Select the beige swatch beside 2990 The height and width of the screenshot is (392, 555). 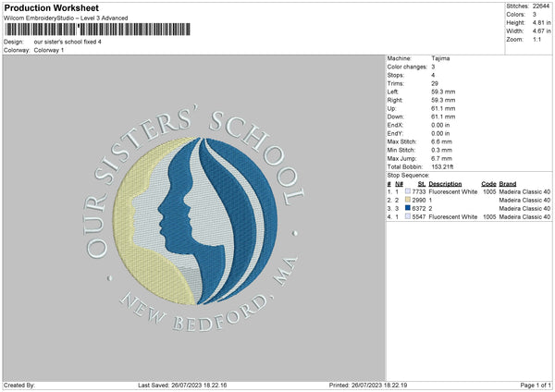click(x=408, y=200)
